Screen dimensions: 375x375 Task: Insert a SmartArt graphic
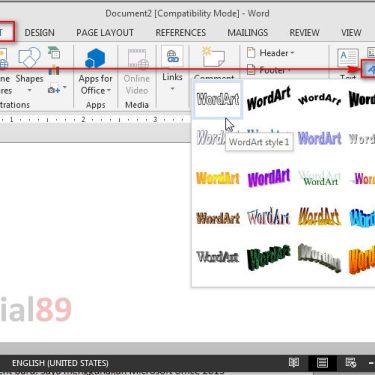tap(54, 53)
